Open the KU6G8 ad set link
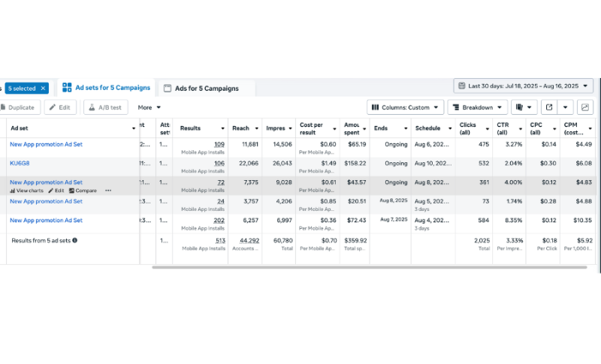This screenshot has height=364, width=601. (20, 163)
